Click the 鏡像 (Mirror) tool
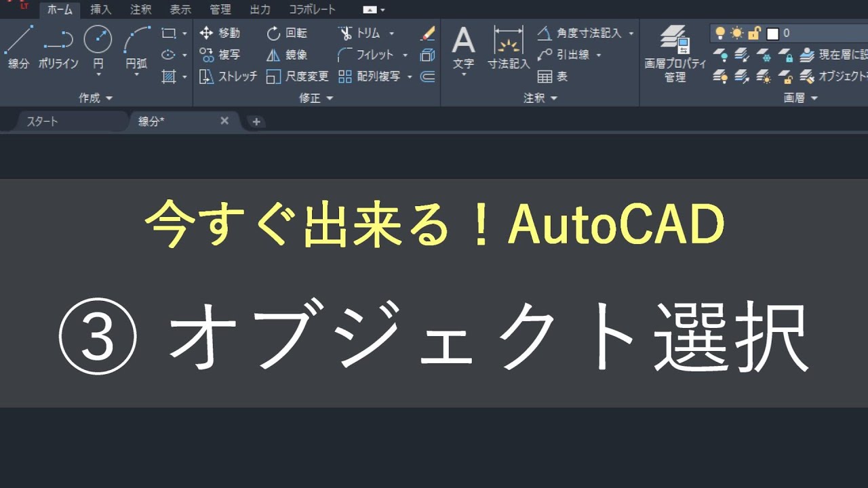The width and height of the screenshot is (868, 488). point(287,55)
